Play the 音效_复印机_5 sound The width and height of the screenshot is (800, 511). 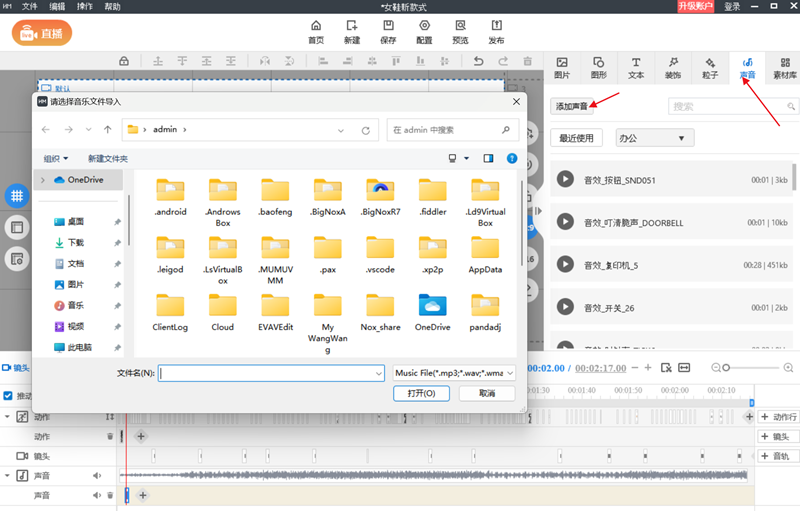[x=565, y=264]
